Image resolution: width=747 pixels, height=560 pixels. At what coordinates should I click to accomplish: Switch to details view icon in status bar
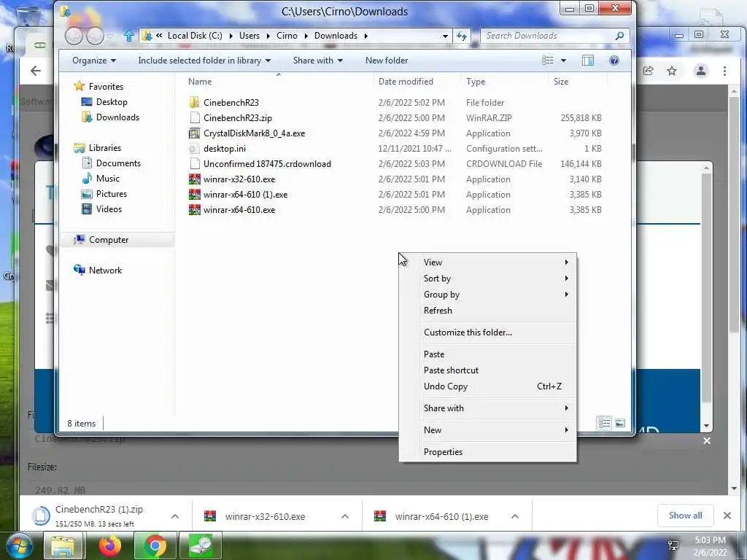pos(605,423)
